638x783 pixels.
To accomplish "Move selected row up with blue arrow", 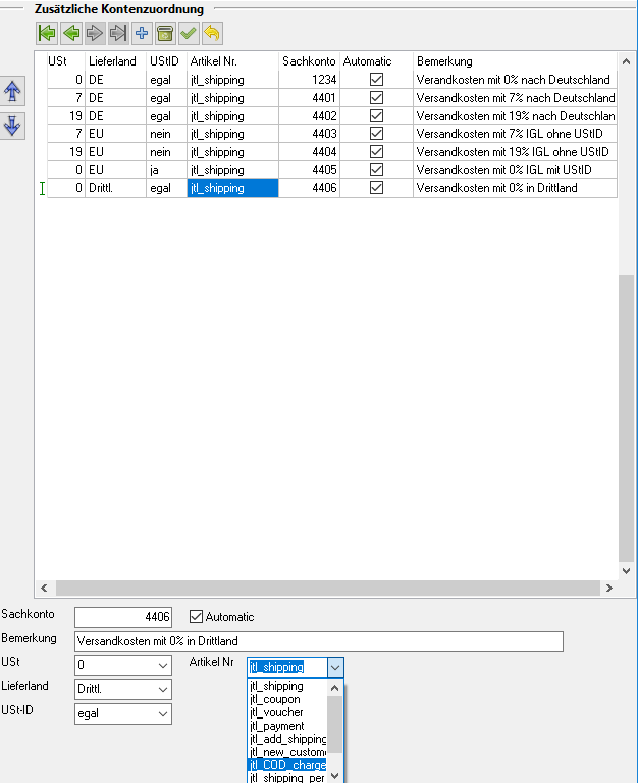I will (13, 92).
